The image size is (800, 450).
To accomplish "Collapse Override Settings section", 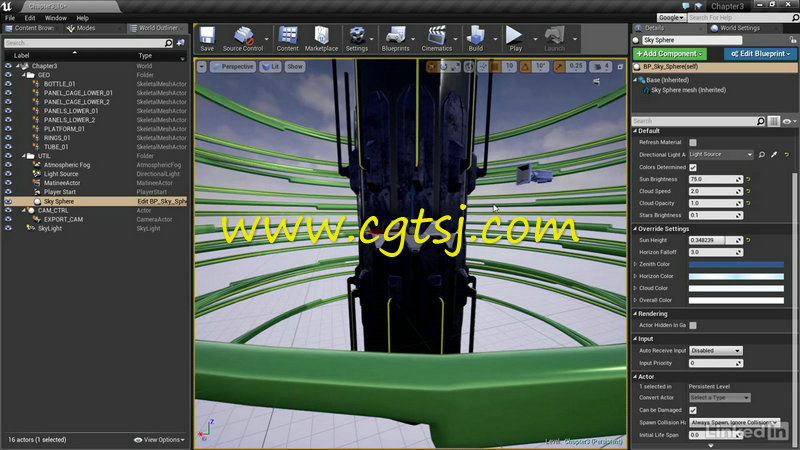I will click(x=635, y=229).
